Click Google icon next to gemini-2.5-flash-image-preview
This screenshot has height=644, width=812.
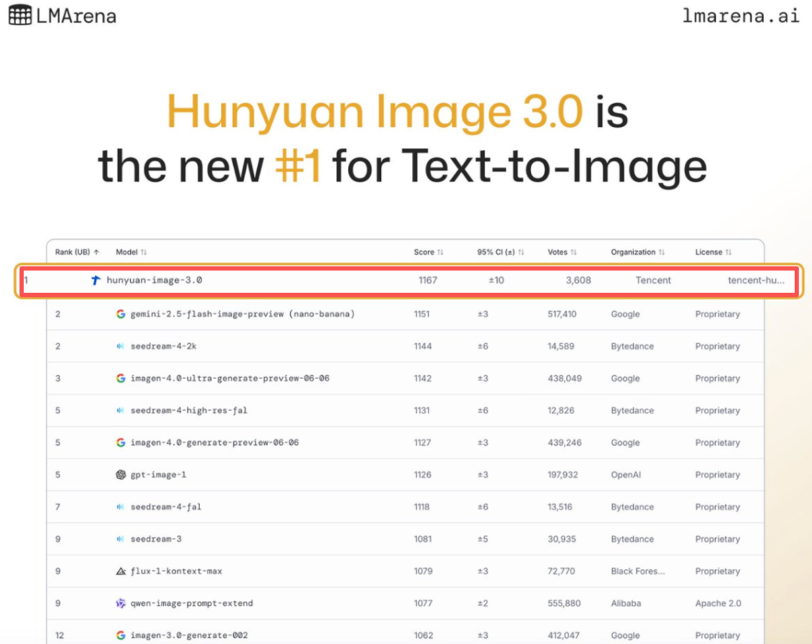click(x=120, y=314)
